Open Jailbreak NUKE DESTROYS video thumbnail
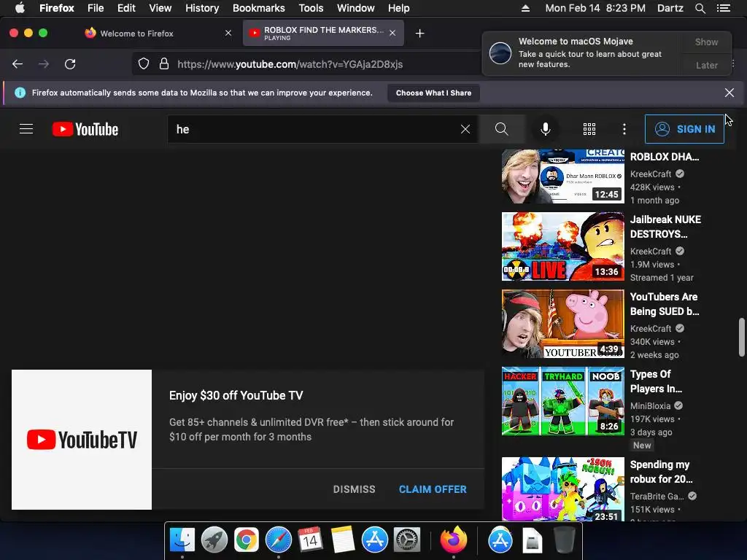747x560 pixels. click(563, 246)
